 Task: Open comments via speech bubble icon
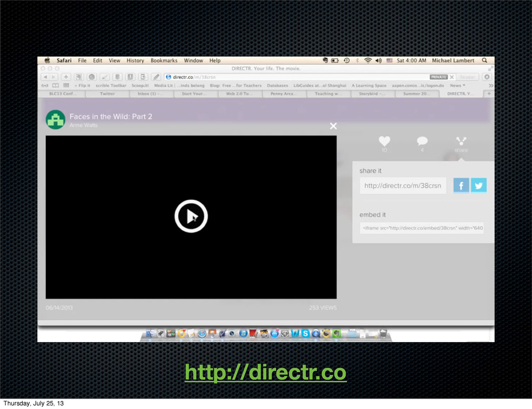click(x=422, y=141)
